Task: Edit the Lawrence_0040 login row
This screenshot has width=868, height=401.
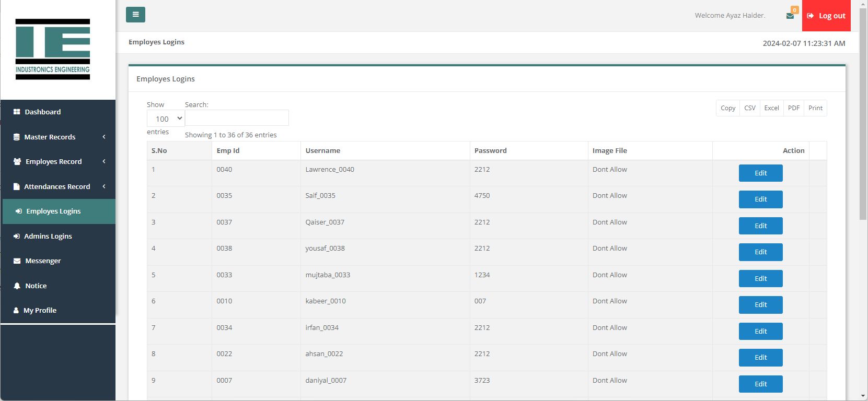Action: 760,173
